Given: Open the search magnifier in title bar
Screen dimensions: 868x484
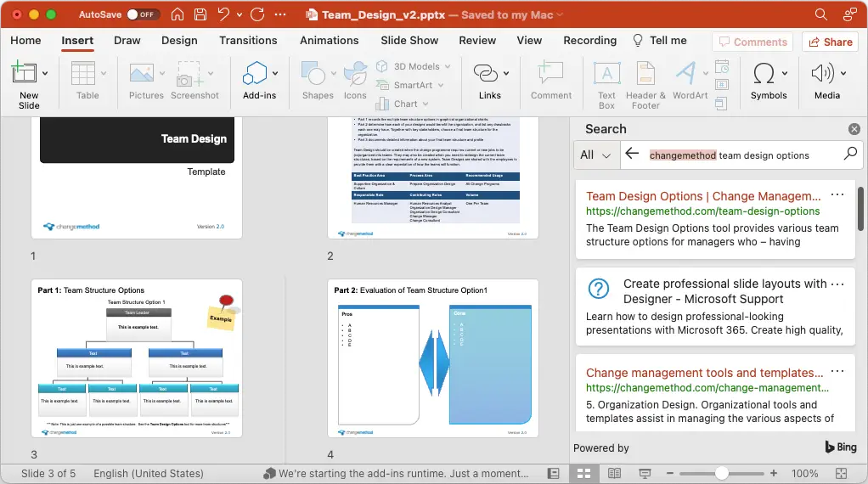Looking at the screenshot, I should pyautogui.click(x=821, y=14).
